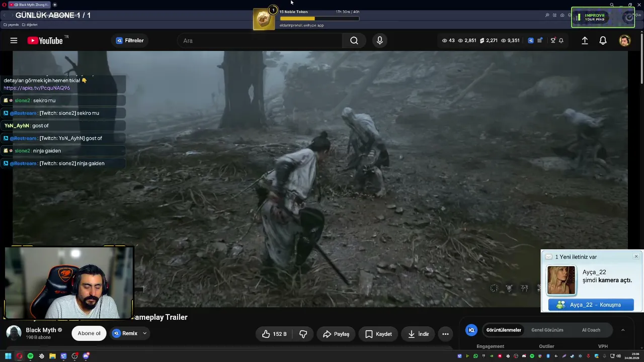Image resolution: width=644 pixels, height=362 pixels.
Task: Open the volume speaker tray icon
Action: point(620,356)
